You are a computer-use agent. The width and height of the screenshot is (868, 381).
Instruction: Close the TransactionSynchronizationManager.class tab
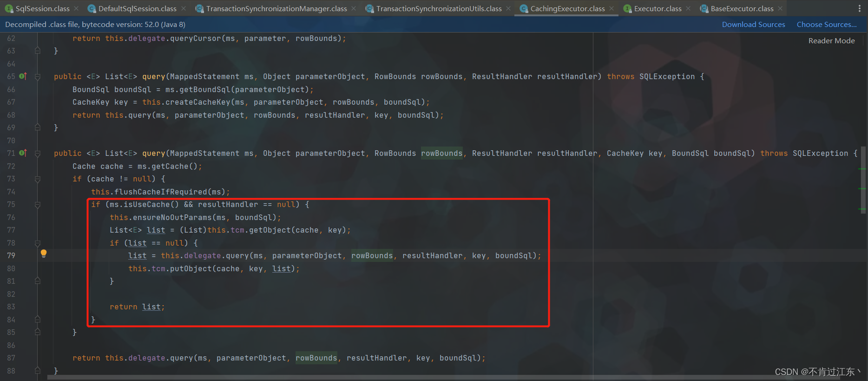(x=354, y=8)
